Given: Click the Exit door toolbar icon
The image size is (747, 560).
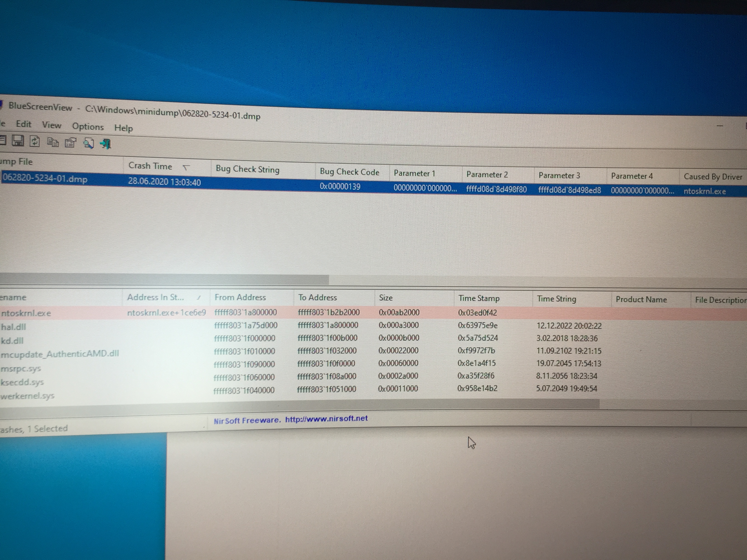Looking at the screenshot, I should (x=106, y=144).
